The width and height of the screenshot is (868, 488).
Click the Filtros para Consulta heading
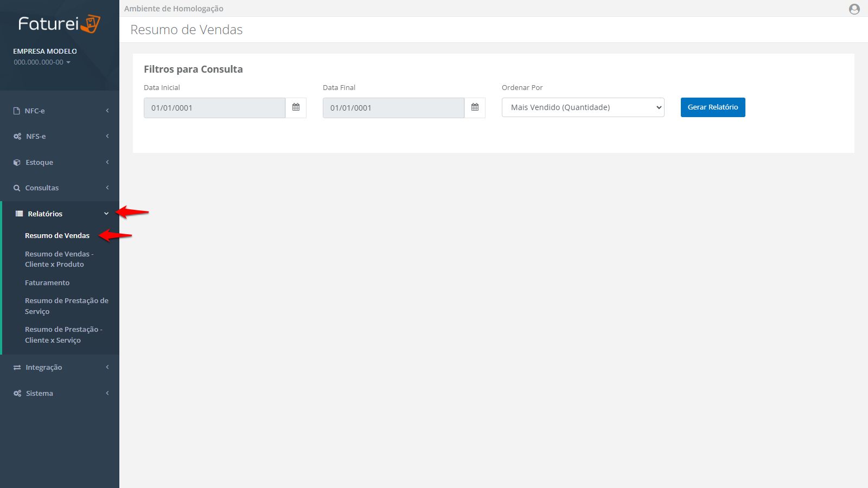click(x=193, y=69)
